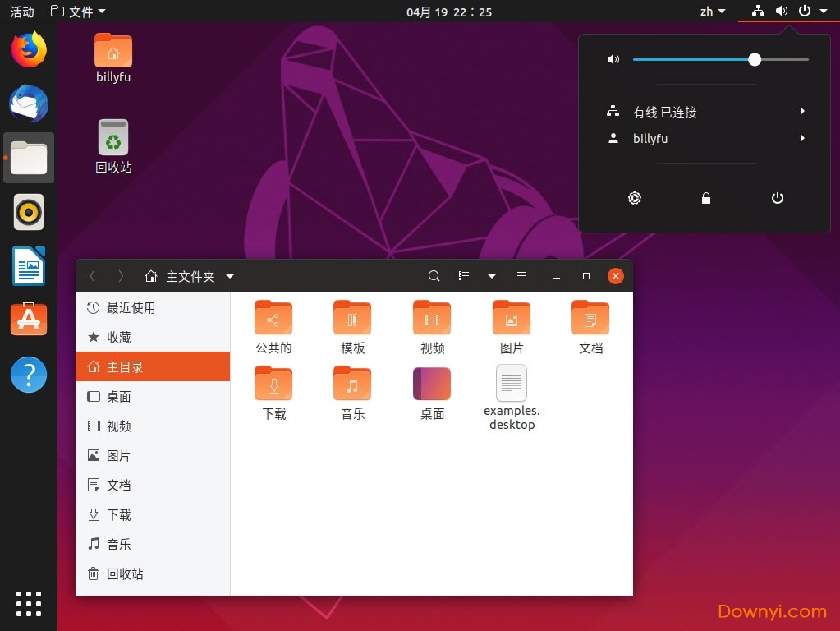Click the search icon in Files toolbar
The image size is (840, 631).
tap(434, 276)
